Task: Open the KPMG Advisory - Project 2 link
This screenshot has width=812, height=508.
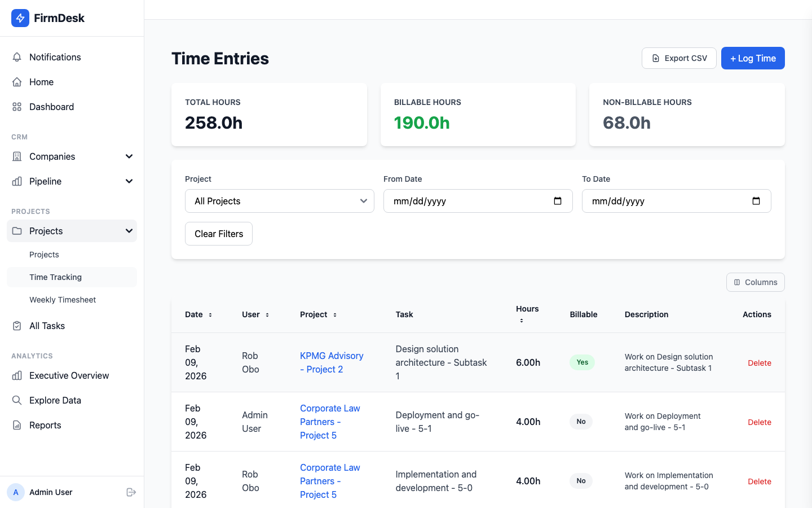Action: (x=332, y=362)
